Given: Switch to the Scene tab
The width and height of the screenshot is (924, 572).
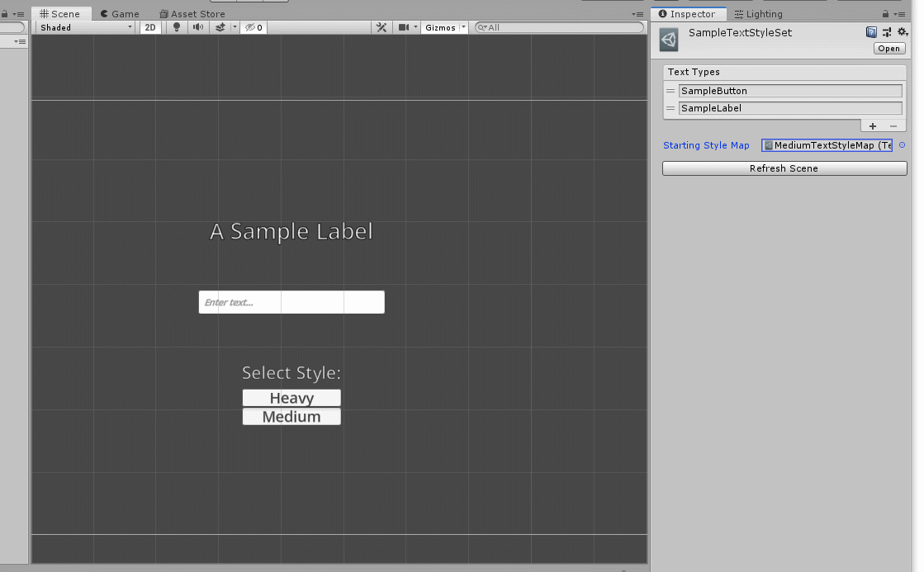Looking at the screenshot, I should 60,13.
